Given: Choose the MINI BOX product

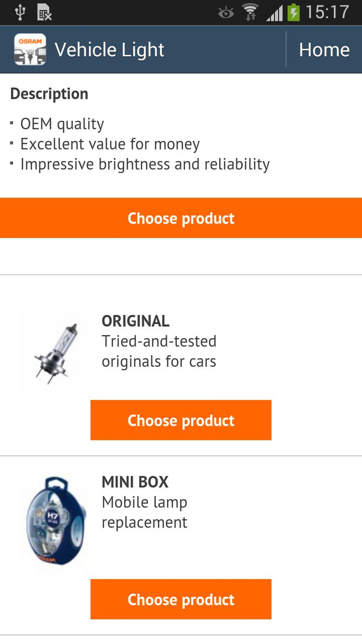Looking at the screenshot, I should (x=181, y=599).
